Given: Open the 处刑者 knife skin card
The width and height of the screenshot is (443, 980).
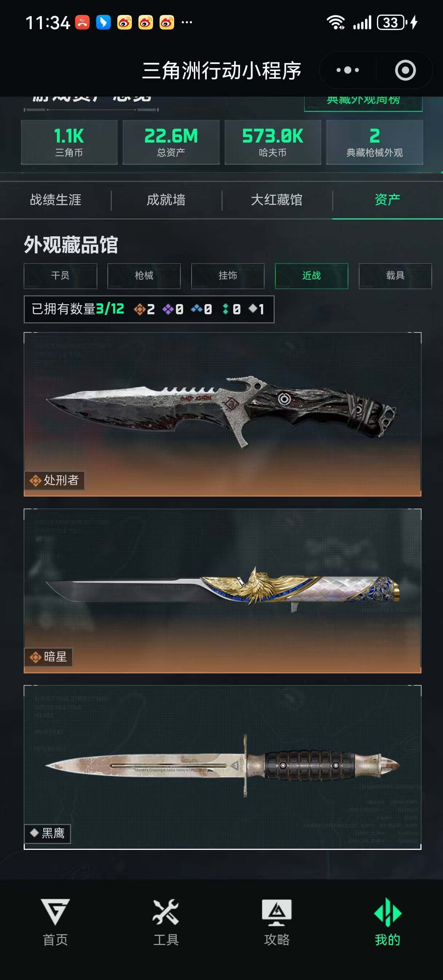Looking at the screenshot, I should [223, 414].
